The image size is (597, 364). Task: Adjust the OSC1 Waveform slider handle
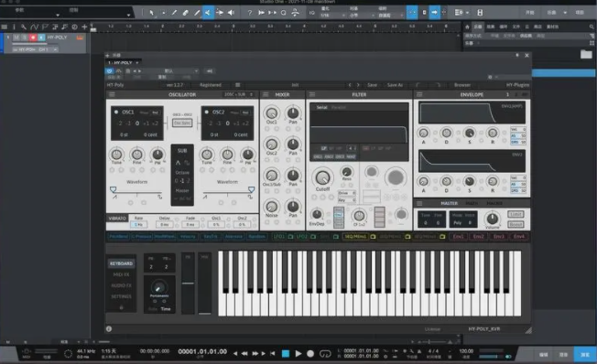point(113,189)
